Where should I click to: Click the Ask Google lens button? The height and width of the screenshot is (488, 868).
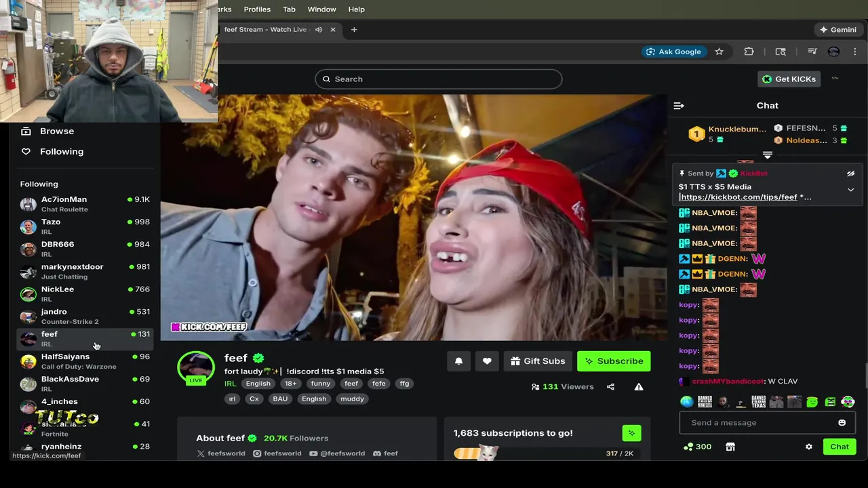point(673,52)
